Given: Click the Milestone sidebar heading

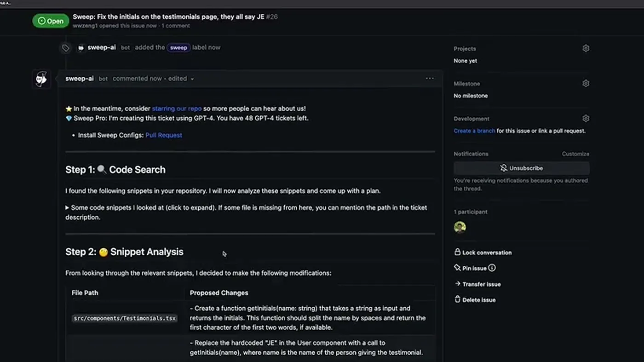Looking at the screenshot, I should pos(466,84).
